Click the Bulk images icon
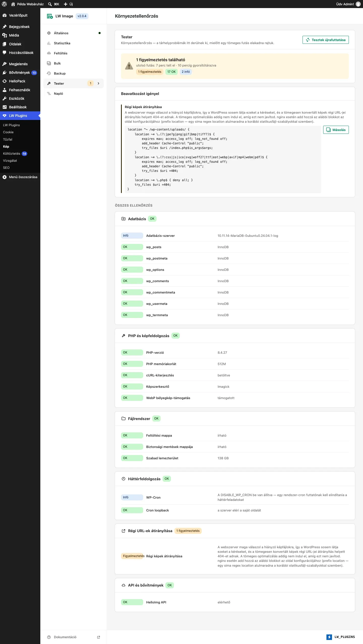The height and width of the screenshot is (644, 363). 49,63
